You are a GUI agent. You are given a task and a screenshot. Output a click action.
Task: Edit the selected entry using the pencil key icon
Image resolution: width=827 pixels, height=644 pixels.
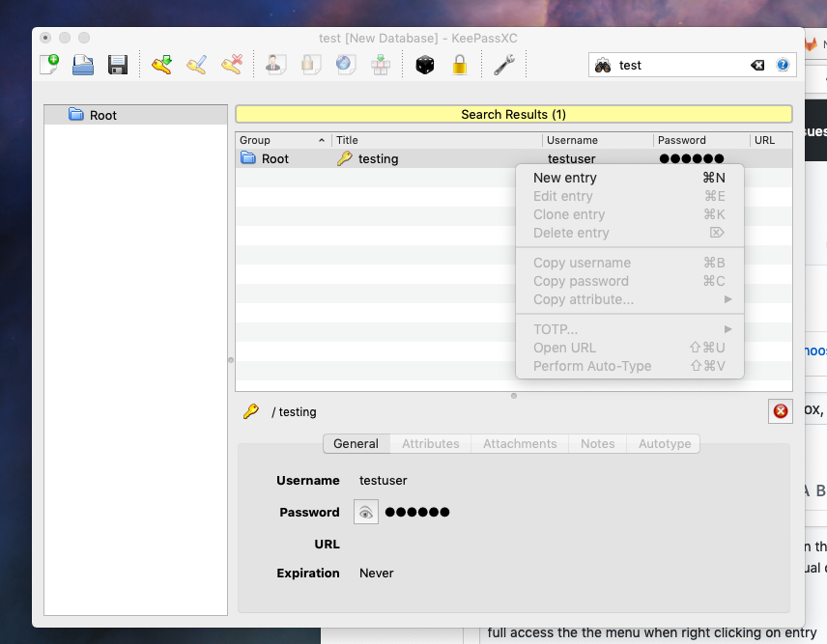click(x=196, y=65)
